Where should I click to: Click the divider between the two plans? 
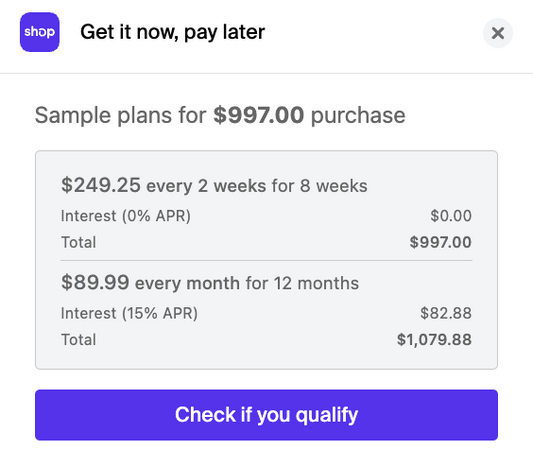(266, 261)
